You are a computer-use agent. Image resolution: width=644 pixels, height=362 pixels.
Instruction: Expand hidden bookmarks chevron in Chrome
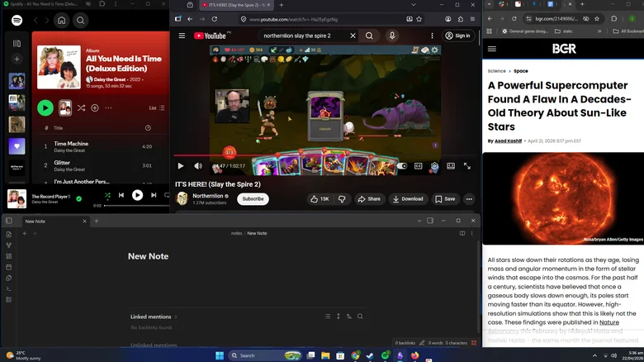point(599,31)
